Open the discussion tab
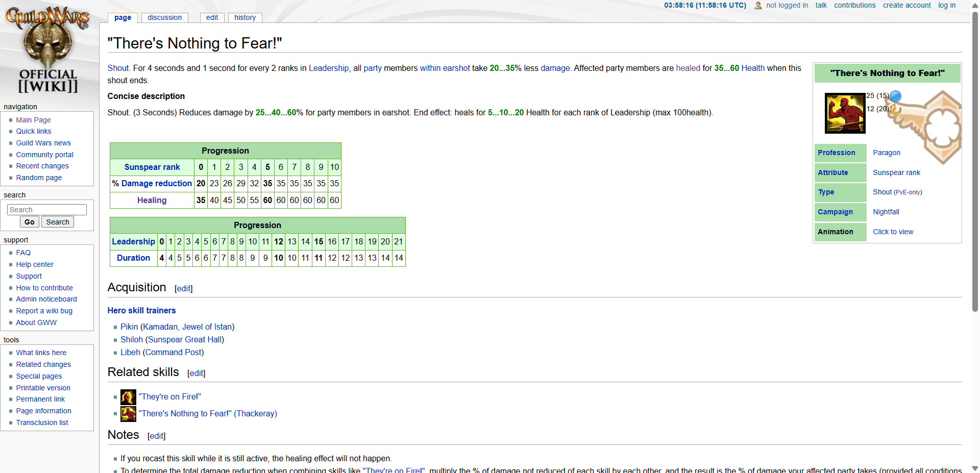This screenshot has height=473, width=980. click(x=164, y=17)
